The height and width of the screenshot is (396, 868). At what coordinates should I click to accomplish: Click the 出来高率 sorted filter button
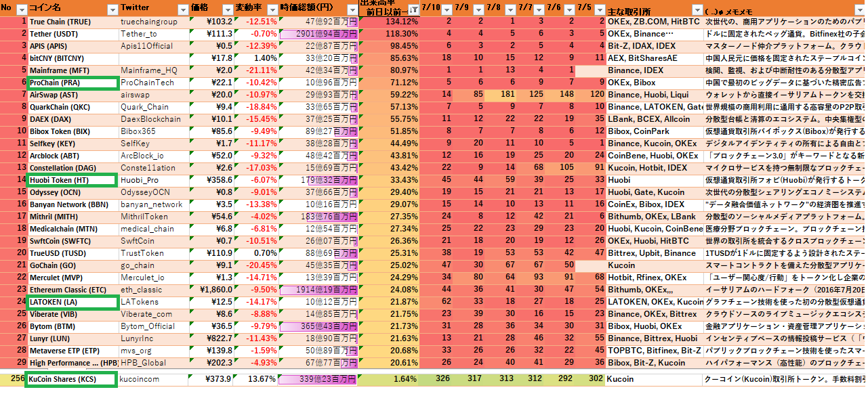click(x=413, y=9)
